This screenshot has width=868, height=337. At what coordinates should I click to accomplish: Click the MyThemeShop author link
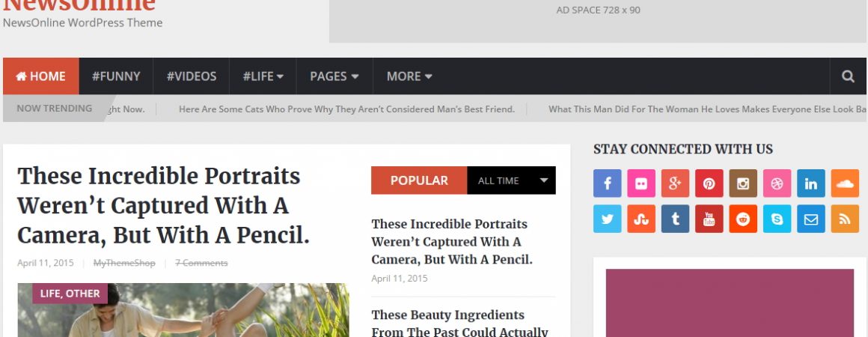[x=124, y=263]
